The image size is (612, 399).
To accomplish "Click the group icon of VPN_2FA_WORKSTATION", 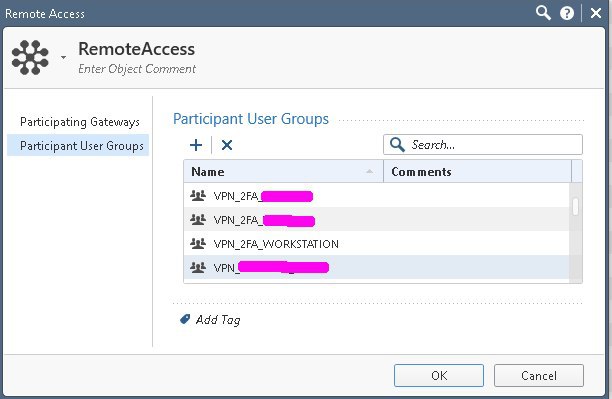I will tap(198, 244).
